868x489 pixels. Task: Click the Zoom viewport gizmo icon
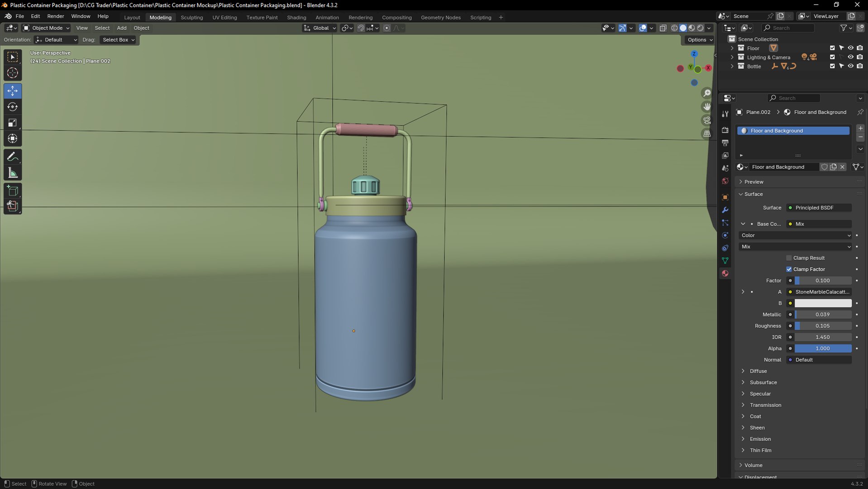tap(706, 93)
